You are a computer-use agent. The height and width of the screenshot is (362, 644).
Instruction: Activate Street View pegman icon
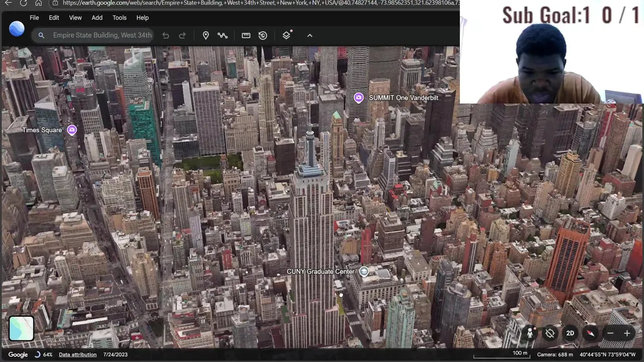pos(530,333)
